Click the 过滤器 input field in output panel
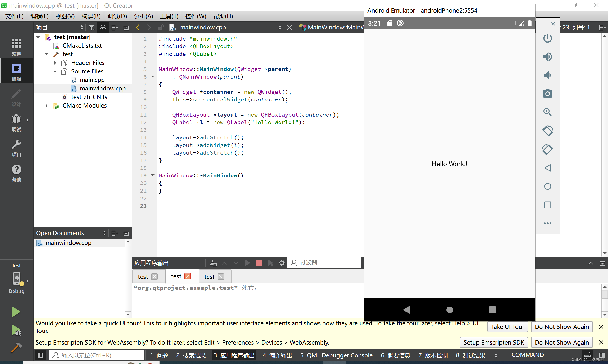Viewport: 608px width, 364px height. point(325,263)
